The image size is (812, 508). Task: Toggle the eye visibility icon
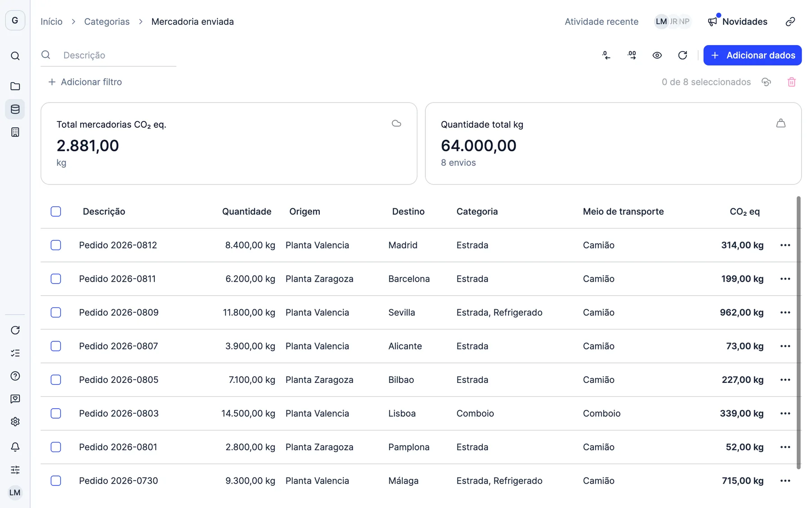657,55
